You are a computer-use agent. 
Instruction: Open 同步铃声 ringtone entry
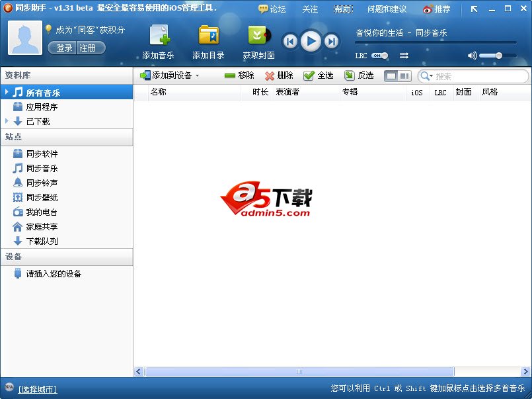coord(67,183)
